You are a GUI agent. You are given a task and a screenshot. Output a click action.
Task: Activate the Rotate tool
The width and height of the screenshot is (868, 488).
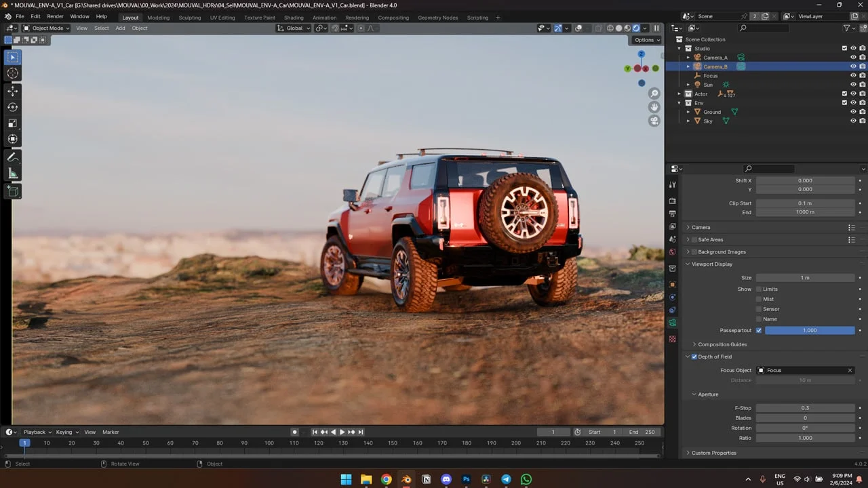click(12, 107)
